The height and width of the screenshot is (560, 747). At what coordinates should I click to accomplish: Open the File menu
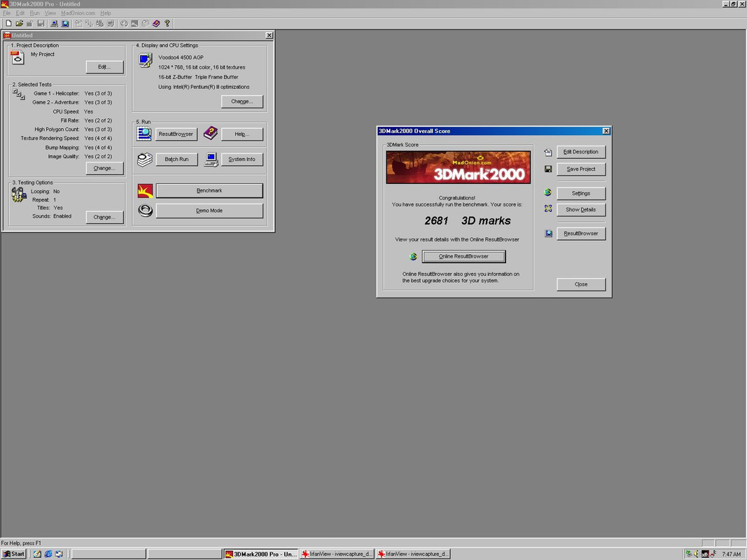point(7,13)
